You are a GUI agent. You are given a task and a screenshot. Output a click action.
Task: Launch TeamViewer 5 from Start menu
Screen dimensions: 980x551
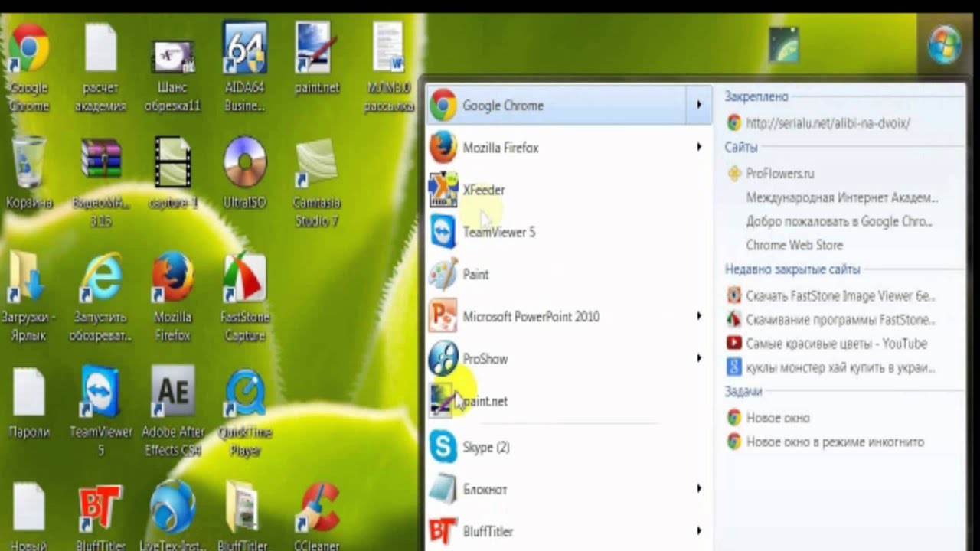569,232
